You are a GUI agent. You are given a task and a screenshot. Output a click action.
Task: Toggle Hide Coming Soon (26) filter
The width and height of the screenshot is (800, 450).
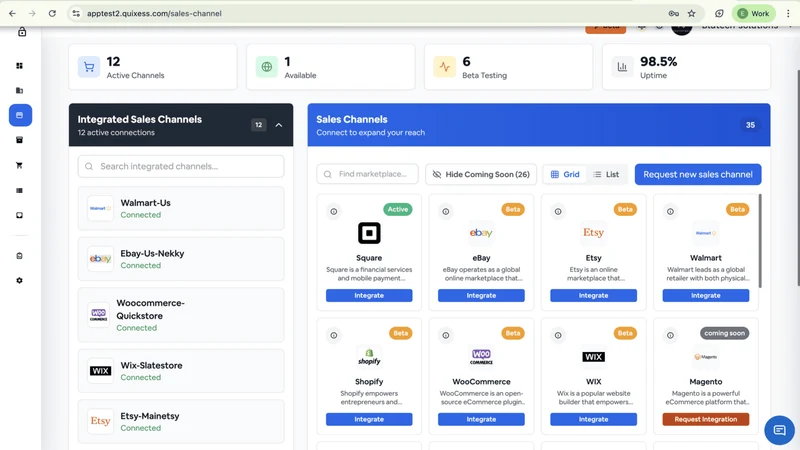click(x=481, y=174)
